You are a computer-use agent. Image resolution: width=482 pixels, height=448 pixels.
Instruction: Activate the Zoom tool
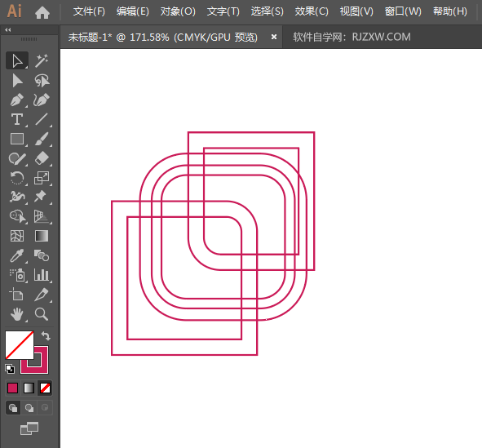pyautogui.click(x=42, y=314)
